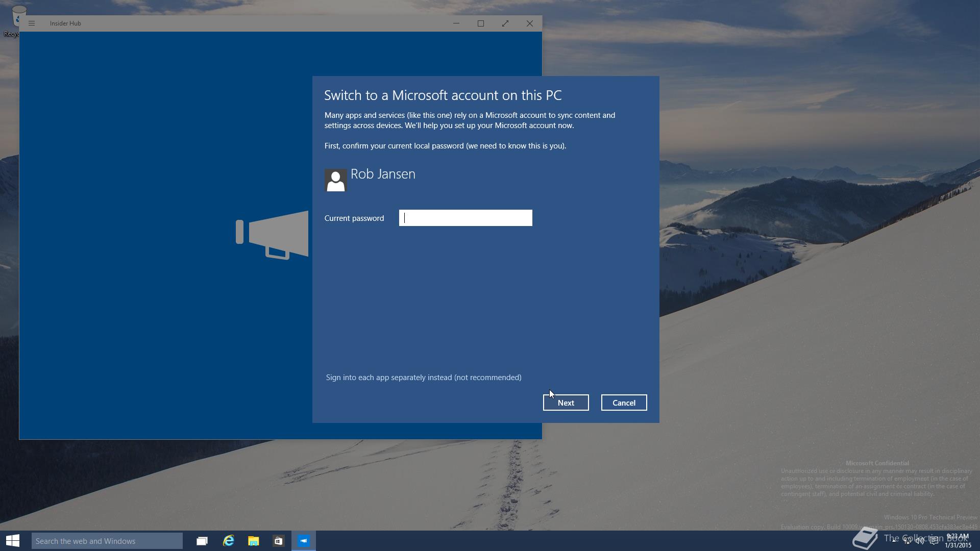This screenshot has width=980, height=551.
Task: Choose Sign into each app separately instead
Action: 424,378
